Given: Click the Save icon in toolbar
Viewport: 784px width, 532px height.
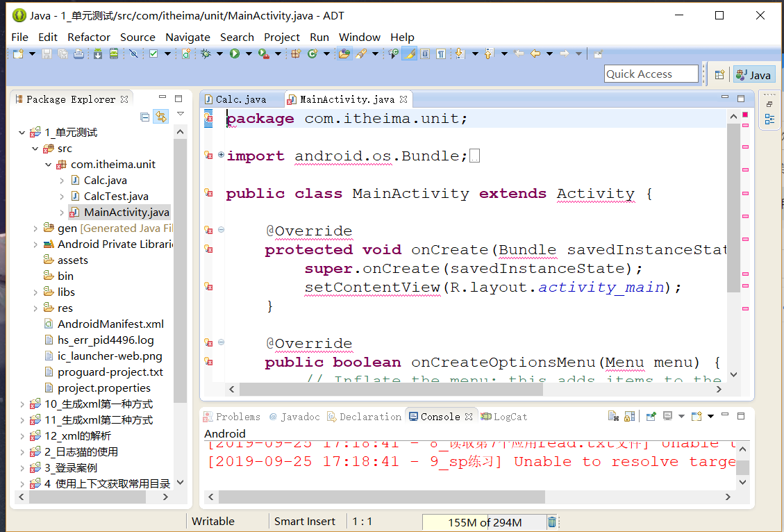Looking at the screenshot, I should tap(47, 53).
